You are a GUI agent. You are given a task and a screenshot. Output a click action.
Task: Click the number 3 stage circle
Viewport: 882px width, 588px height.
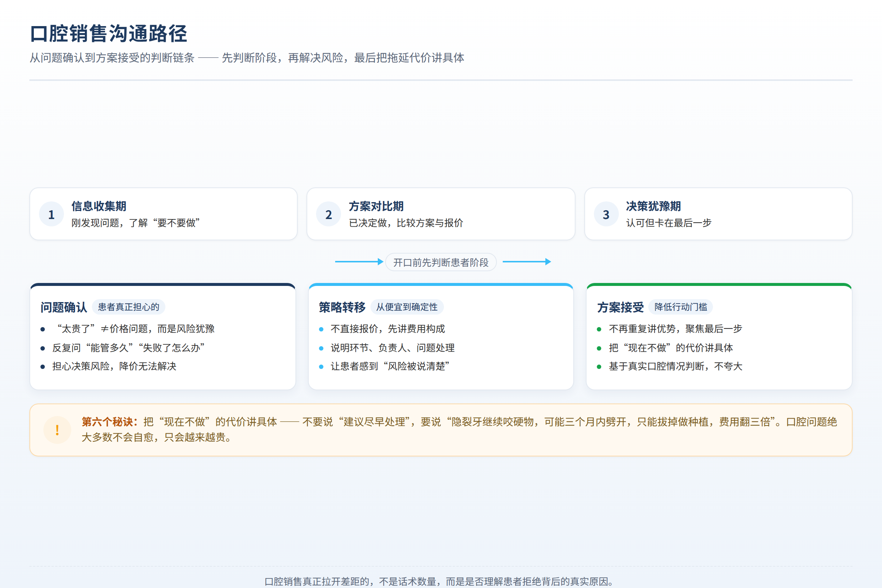(x=606, y=214)
